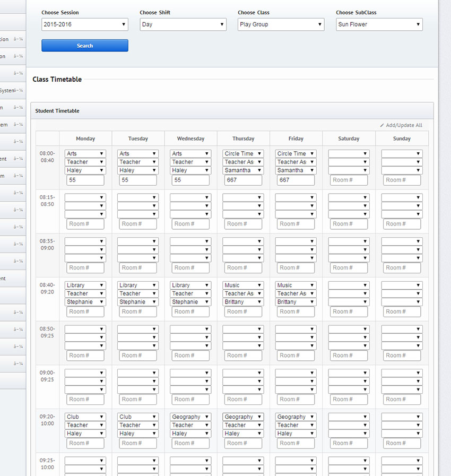Click Saturday 08:00-08:40 Room # field

tap(349, 180)
